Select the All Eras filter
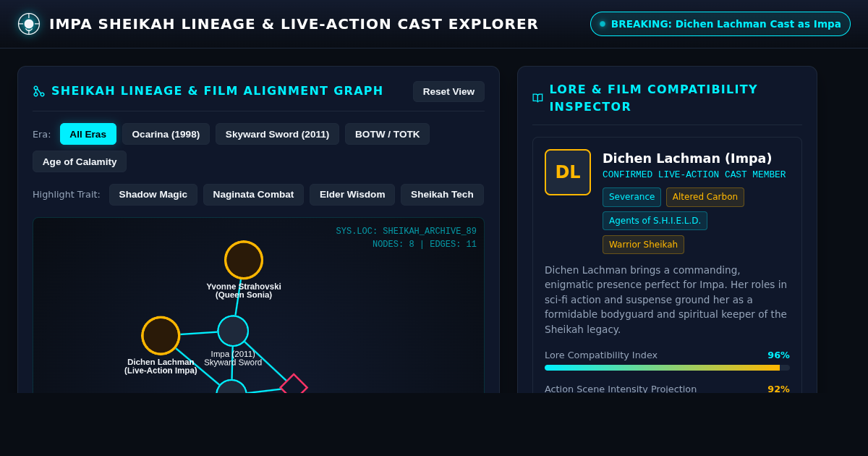 88,134
